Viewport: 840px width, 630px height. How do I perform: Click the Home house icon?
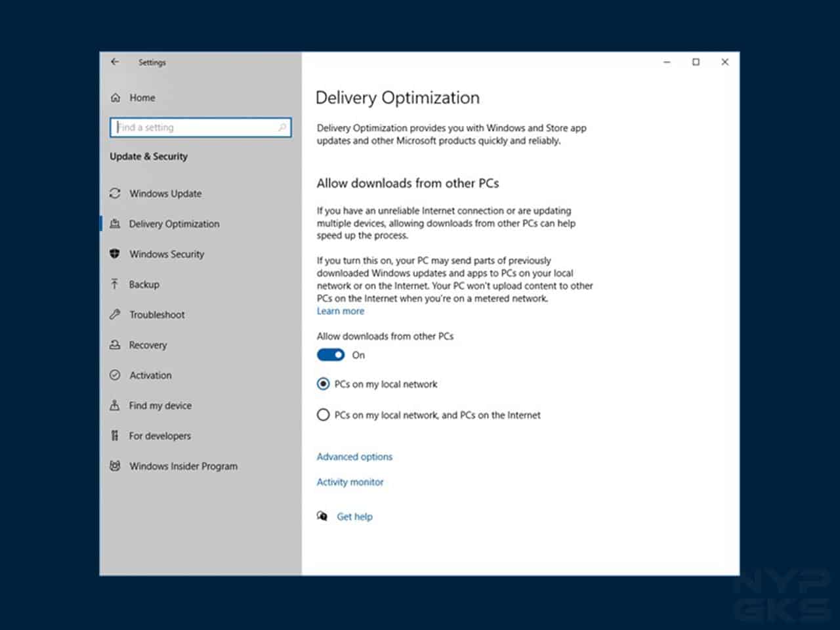click(x=115, y=98)
